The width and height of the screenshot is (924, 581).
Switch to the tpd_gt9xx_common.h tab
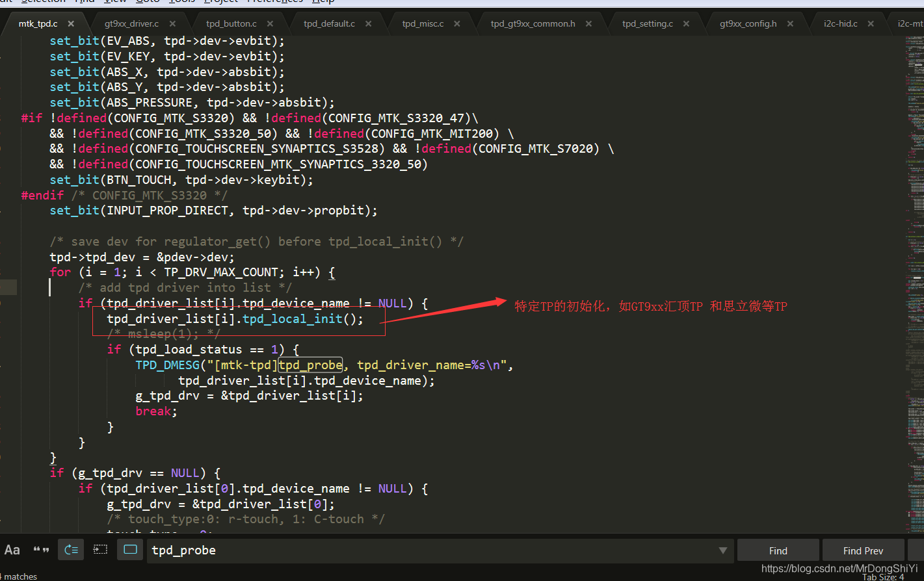click(x=533, y=23)
